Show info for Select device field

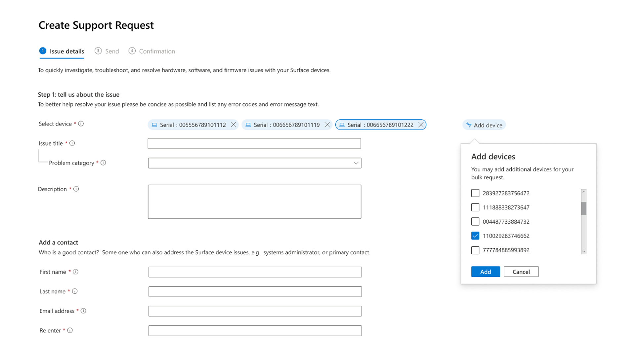[x=81, y=124]
